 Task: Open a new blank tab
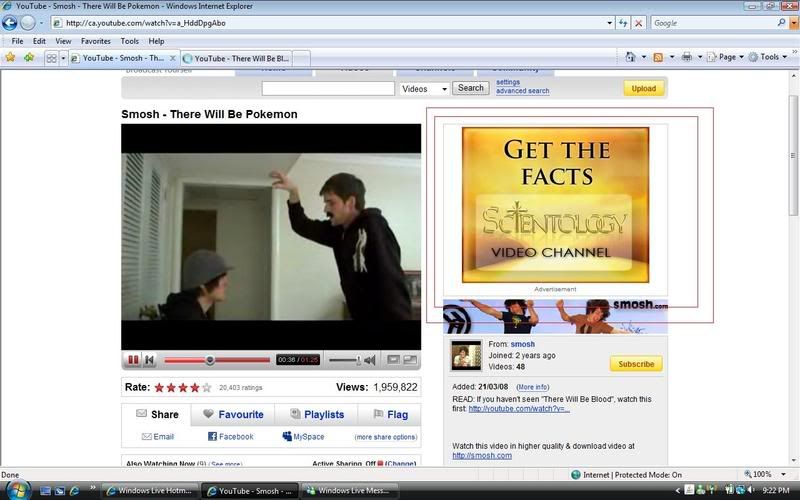[302, 59]
